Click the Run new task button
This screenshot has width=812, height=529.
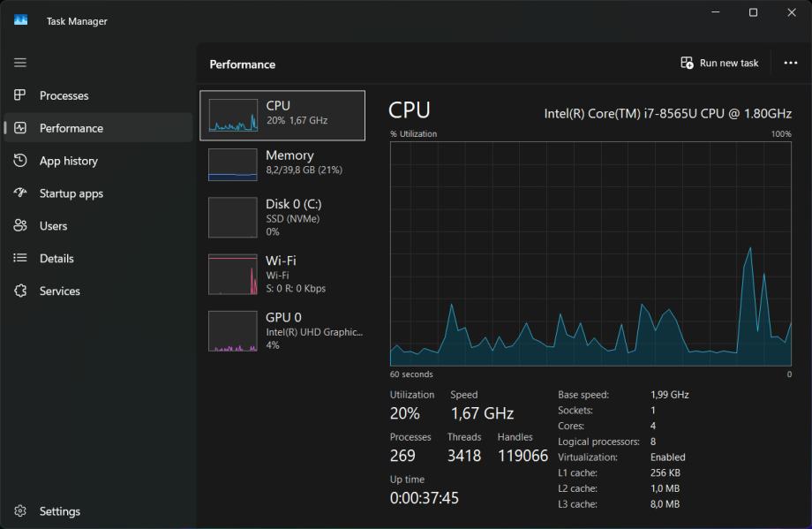click(719, 64)
